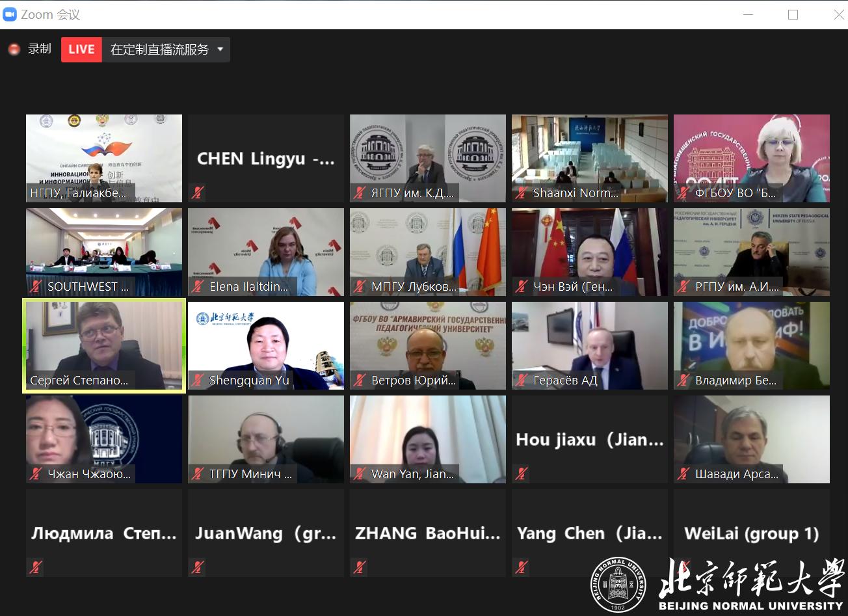This screenshot has height=616, width=848.
Task: Select the Elena Ilaltdinova video tile
Action: coord(265,250)
